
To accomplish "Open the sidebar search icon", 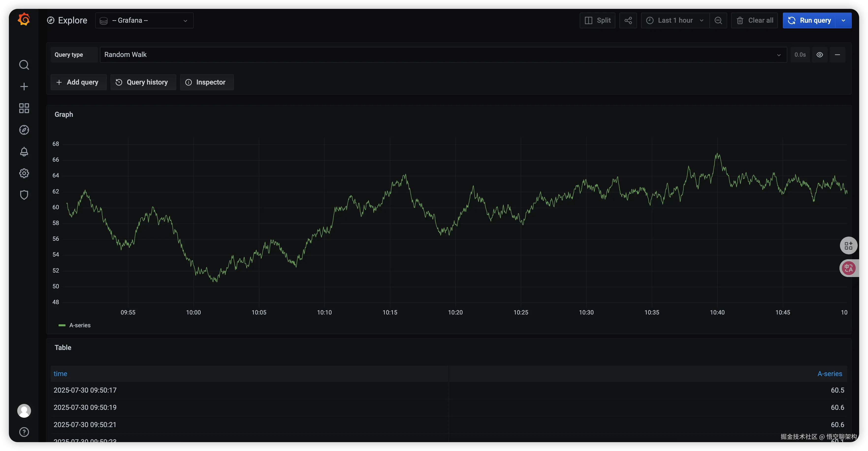I will (x=24, y=65).
